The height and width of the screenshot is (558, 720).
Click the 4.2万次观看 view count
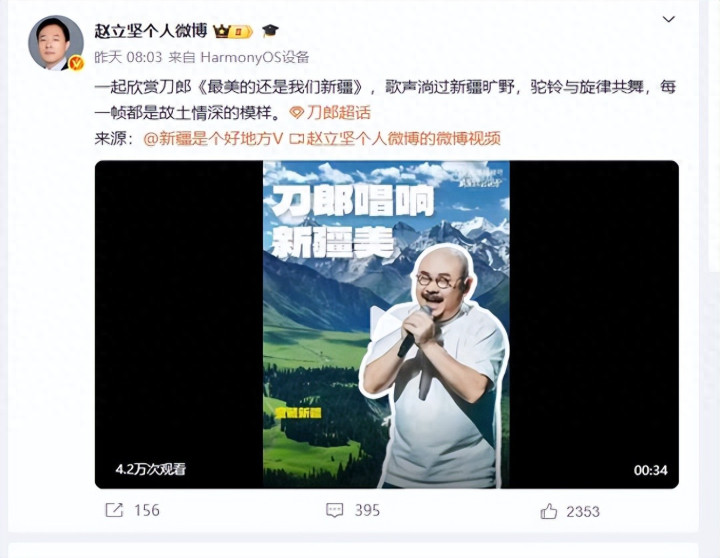click(151, 469)
